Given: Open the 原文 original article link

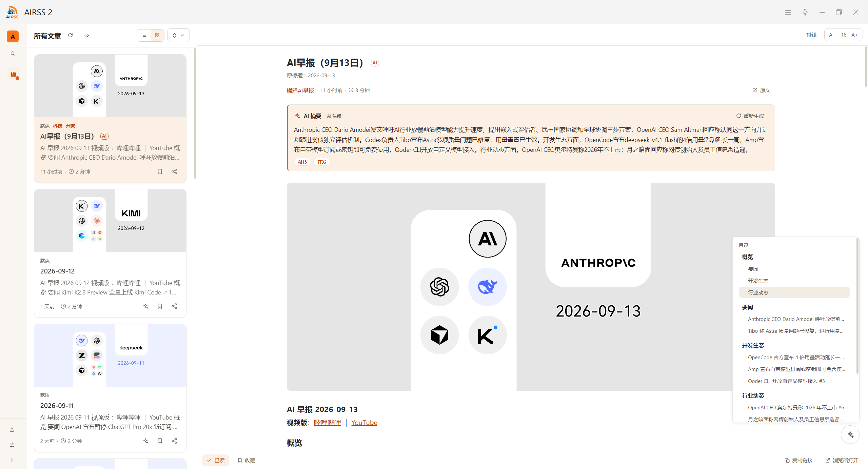Looking at the screenshot, I should coord(762,90).
